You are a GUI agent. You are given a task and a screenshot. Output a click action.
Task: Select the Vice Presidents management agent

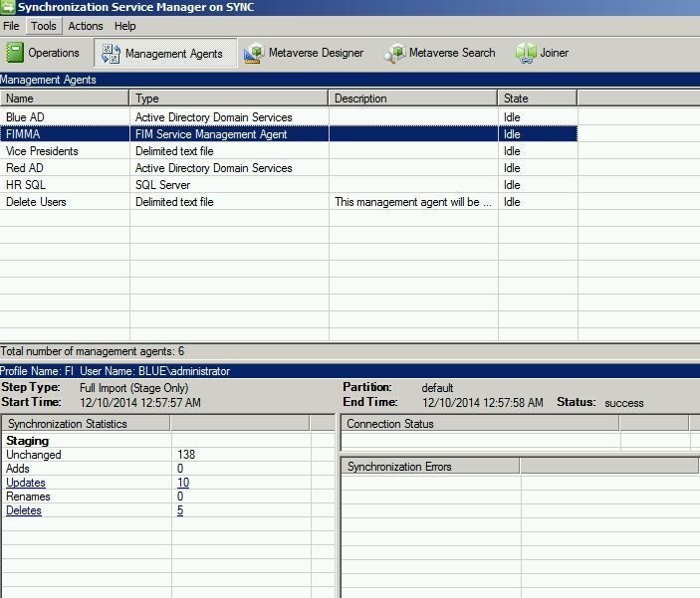click(x=42, y=151)
